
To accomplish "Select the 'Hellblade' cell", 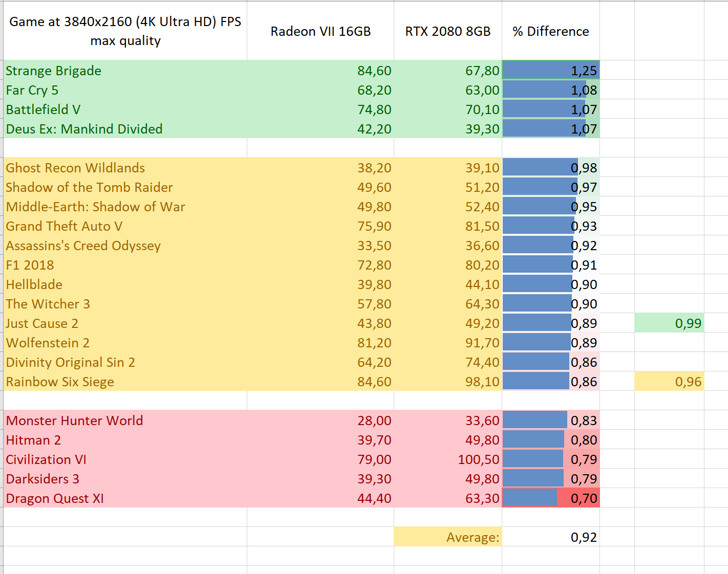I will point(125,284).
